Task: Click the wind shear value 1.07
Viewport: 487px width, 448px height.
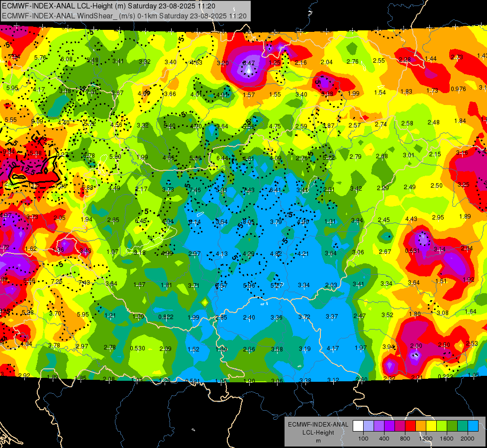Action: pyautogui.click(x=112, y=251)
